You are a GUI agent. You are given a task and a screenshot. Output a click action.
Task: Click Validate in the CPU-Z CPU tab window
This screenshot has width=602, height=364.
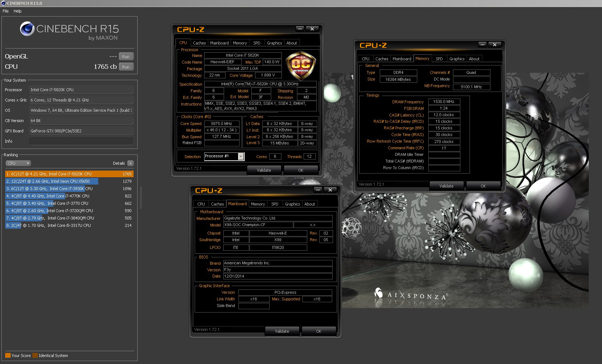(264, 170)
